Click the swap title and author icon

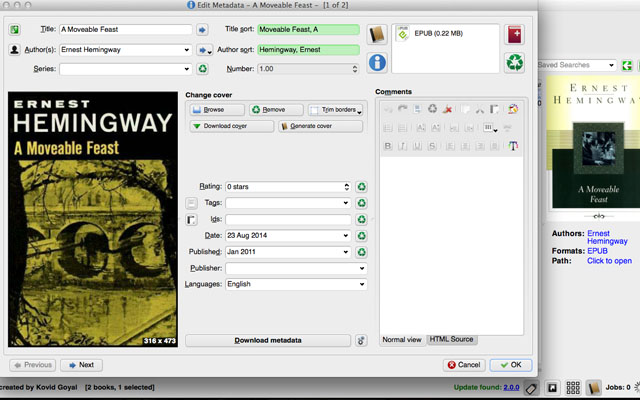[x=15, y=29]
